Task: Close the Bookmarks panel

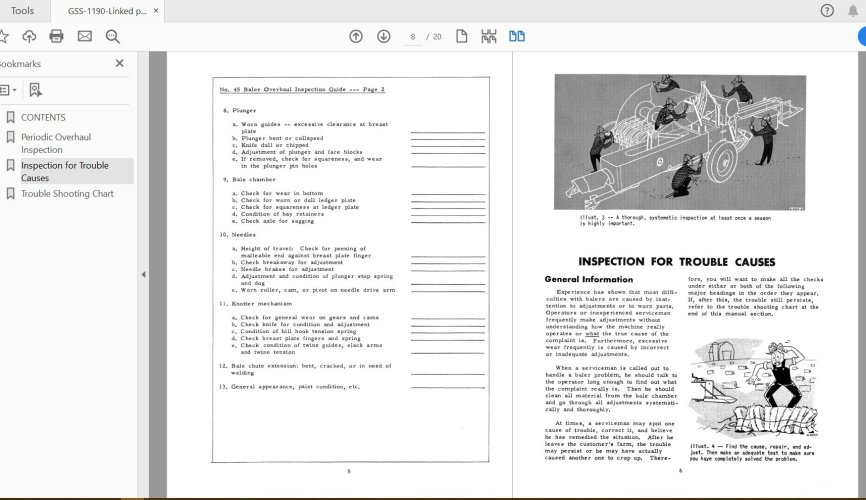Action: tap(120, 63)
